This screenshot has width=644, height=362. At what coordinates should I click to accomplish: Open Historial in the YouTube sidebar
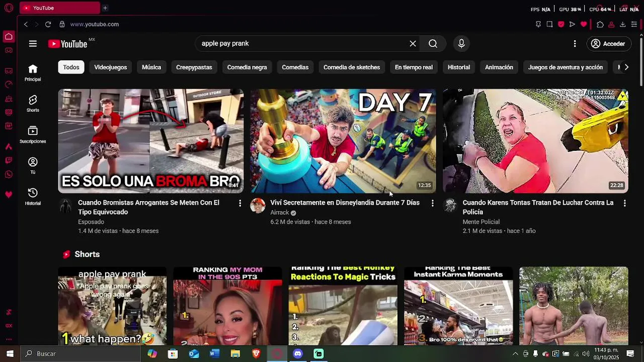pyautogui.click(x=33, y=197)
